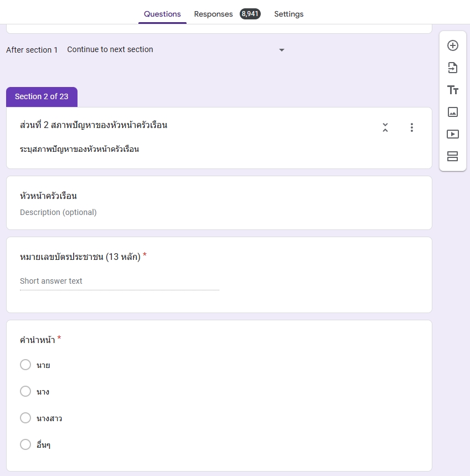Click the Import questions icon
470x476 pixels.
tap(452, 68)
